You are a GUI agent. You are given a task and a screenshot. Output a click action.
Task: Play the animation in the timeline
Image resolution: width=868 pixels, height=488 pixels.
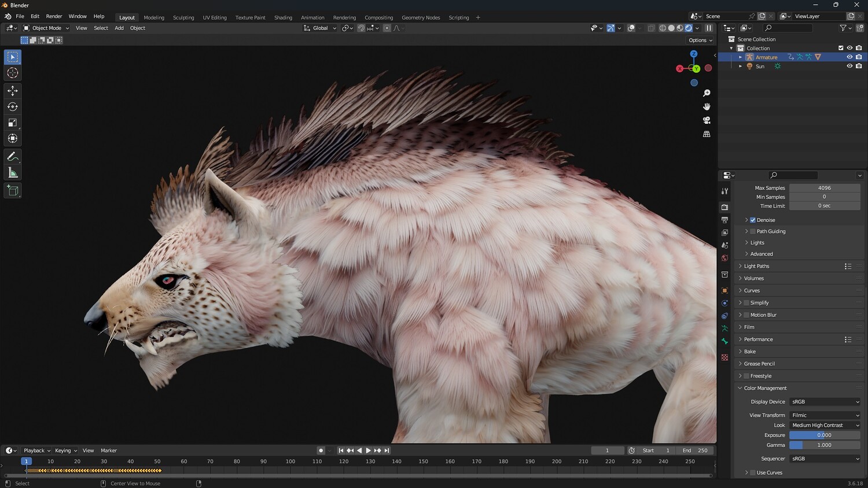[x=369, y=450]
